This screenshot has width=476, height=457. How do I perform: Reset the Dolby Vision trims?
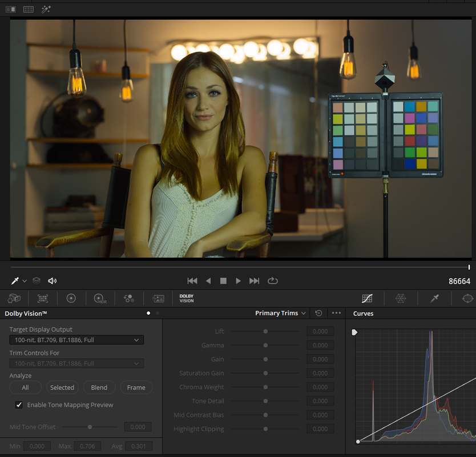click(318, 313)
